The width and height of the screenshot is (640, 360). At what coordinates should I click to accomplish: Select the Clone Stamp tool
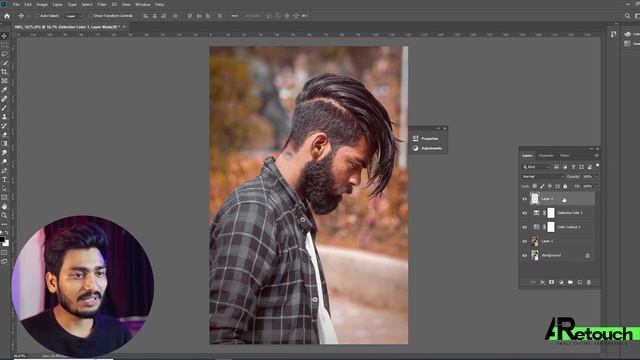pyautogui.click(x=4, y=117)
